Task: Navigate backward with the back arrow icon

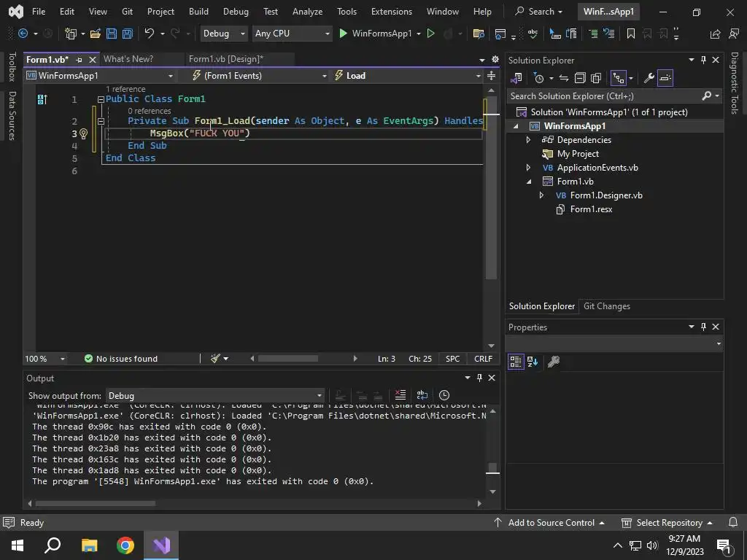Action: coord(23,34)
